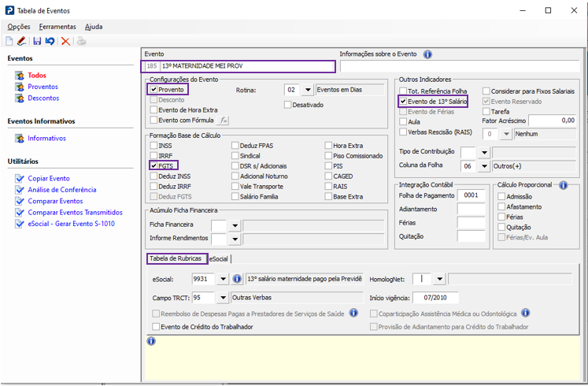Screen dimensions: 588x386
Task: Open the Rotina dropdown
Action: pos(308,90)
